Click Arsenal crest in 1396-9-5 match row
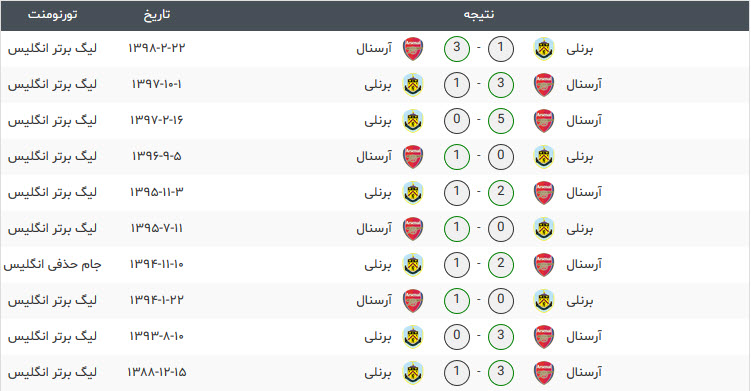Image resolution: width=751 pixels, height=391 pixels. [413, 156]
